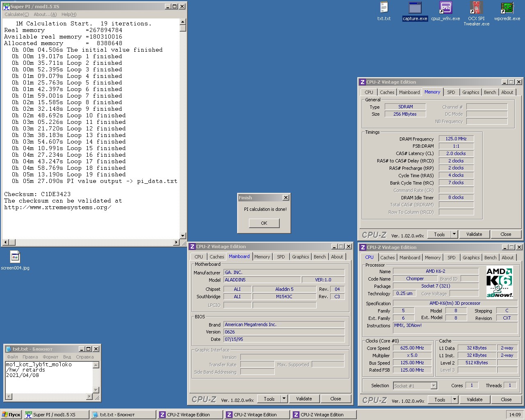This screenshot has width=525, height=420.
Task: Expand Tools dropdown arrow in Mainboard CPU-Z window
Action: pyautogui.click(x=283, y=399)
